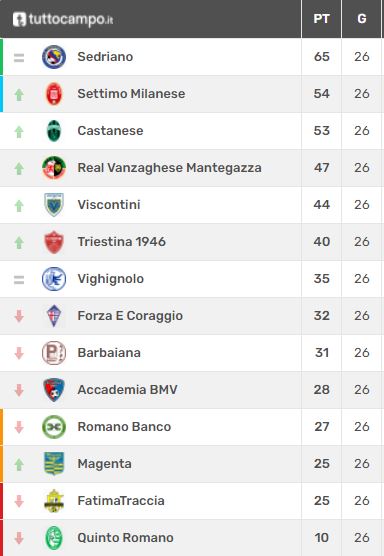This screenshot has height=556, width=384.
Task: Open the Sedriano team crest
Action: 54,57
